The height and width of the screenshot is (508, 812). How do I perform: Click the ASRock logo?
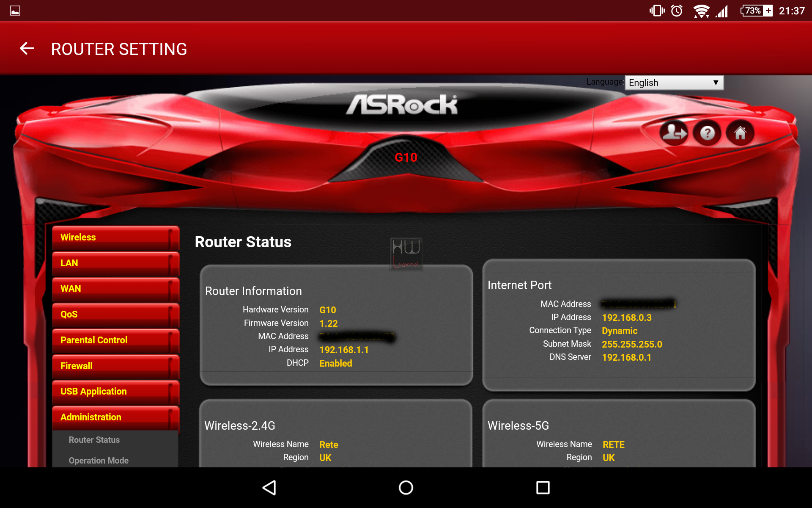tap(402, 105)
